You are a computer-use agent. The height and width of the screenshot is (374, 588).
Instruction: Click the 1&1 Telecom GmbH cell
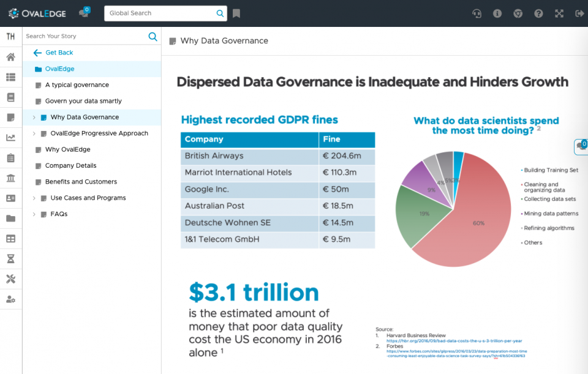point(250,239)
